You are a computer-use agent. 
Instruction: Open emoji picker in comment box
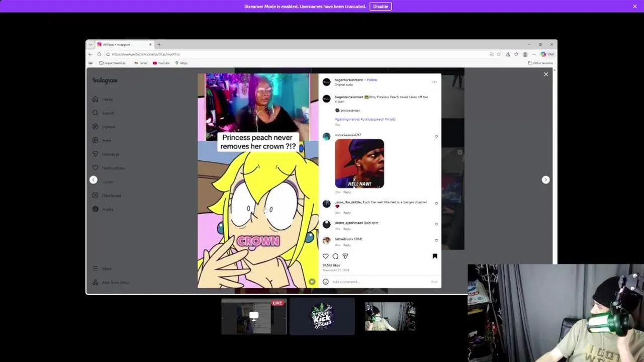(326, 282)
